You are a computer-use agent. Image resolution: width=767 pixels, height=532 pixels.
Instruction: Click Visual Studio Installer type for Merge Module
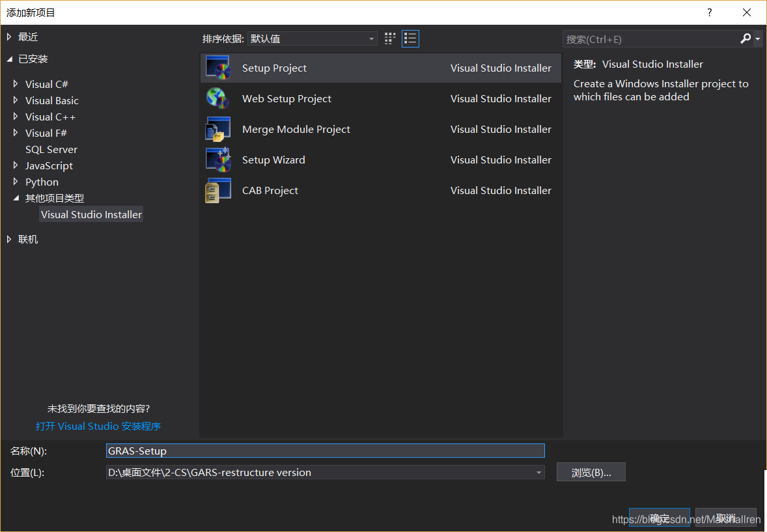coord(501,129)
